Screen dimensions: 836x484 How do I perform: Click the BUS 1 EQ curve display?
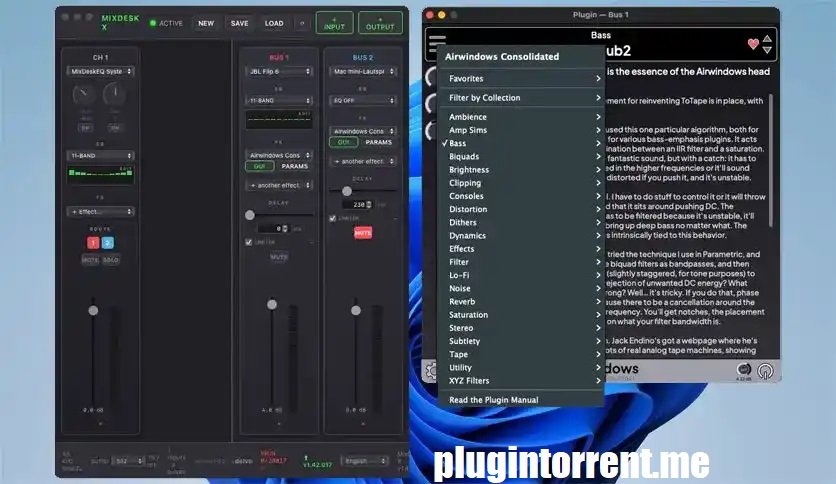click(279, 119)
